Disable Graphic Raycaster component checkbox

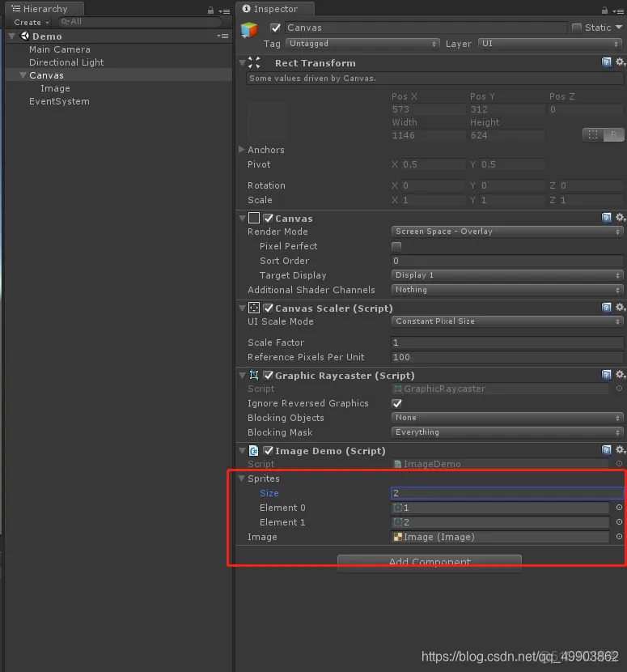click(x=268, y=376)
